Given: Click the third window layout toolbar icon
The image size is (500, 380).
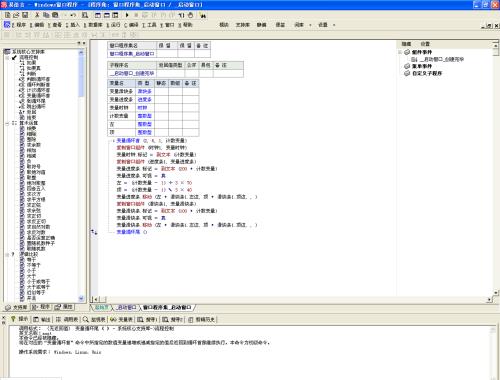Looking at the screenshot, I should click(115, 15).
